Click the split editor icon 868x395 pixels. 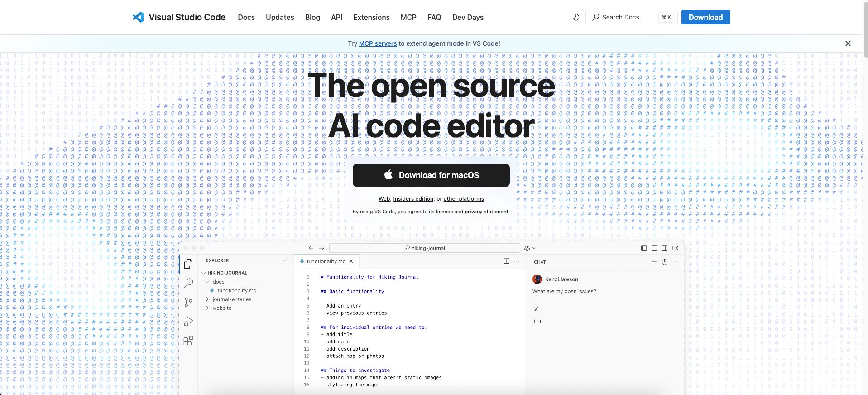click(507, 261)
